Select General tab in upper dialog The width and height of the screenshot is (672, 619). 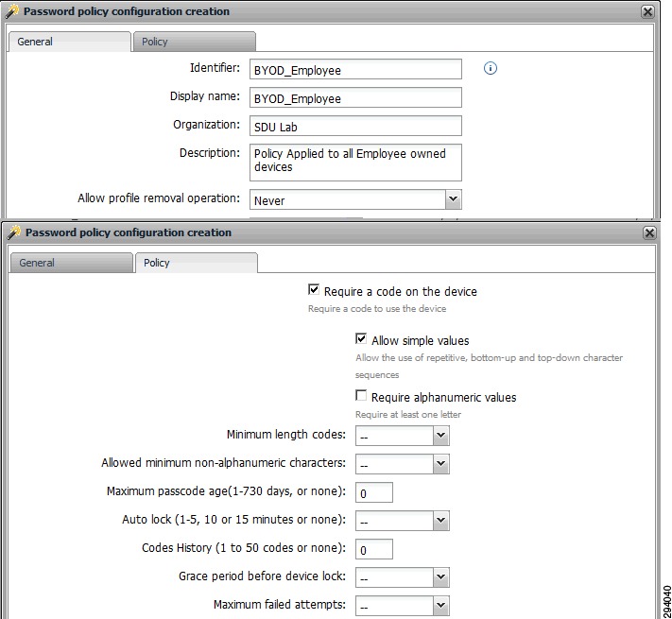click(69, 42)
